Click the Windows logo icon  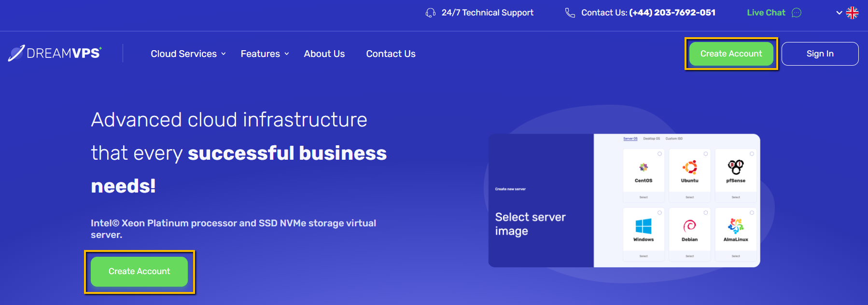644,226
